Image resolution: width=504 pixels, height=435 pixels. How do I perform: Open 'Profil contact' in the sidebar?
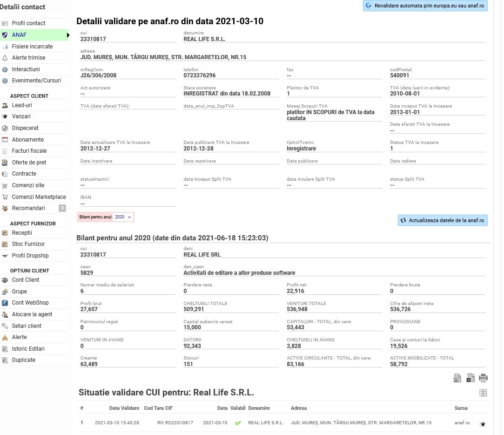click(28, 23)
